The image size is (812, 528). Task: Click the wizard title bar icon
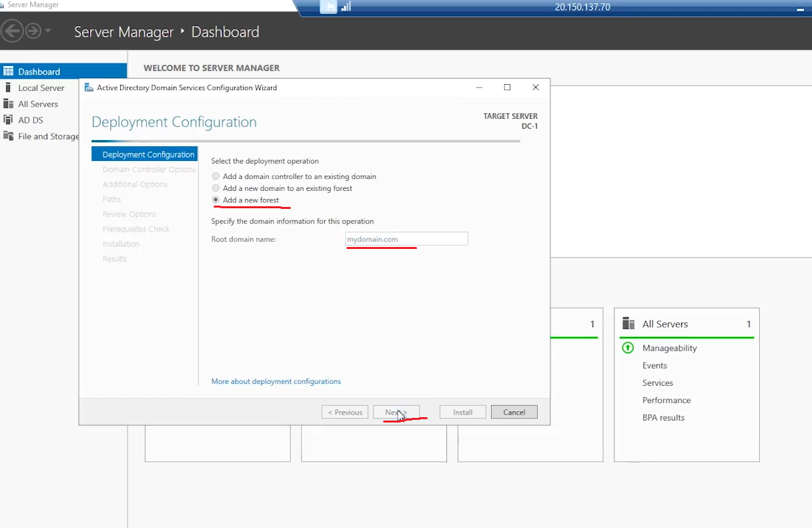89,87
